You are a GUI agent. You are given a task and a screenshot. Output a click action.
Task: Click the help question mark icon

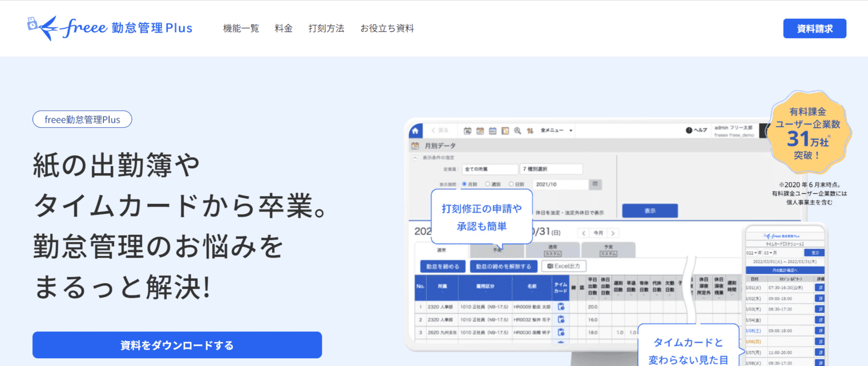690,130
